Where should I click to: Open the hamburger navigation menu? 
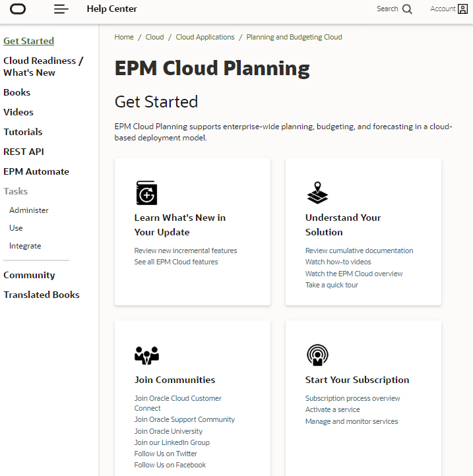pos(61,9)
